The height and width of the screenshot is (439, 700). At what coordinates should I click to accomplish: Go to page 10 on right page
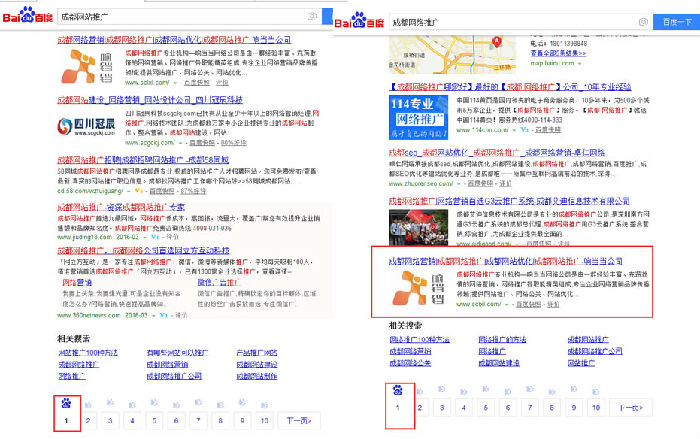coord(596,407)
